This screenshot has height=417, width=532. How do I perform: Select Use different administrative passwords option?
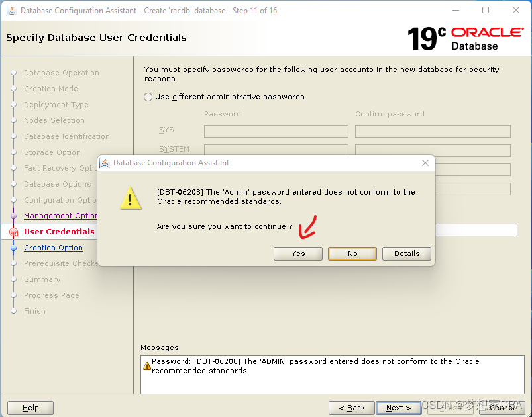pyautogui.click(x=224, y=97)
